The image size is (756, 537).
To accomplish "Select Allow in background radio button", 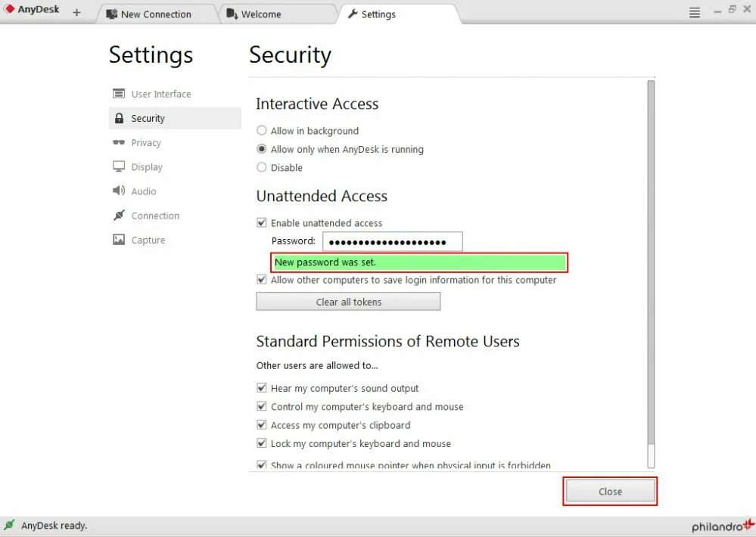I will [261, 130].
